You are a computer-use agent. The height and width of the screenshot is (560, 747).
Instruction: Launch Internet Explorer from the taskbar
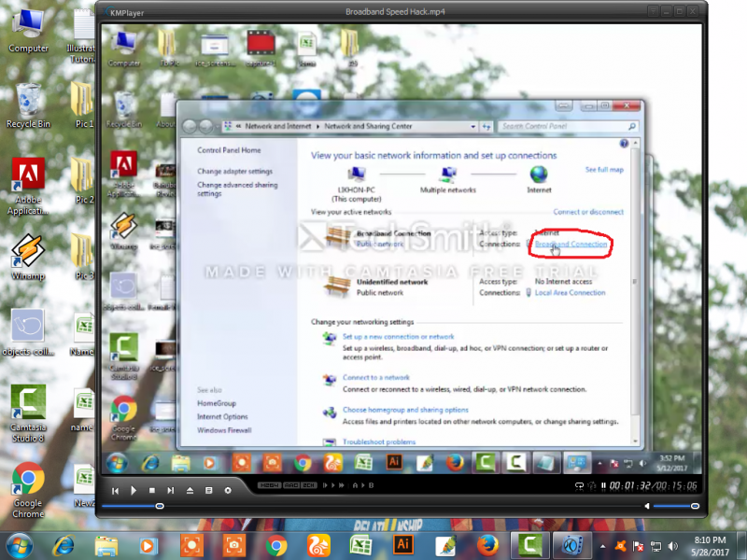click(x=63, y=546)
